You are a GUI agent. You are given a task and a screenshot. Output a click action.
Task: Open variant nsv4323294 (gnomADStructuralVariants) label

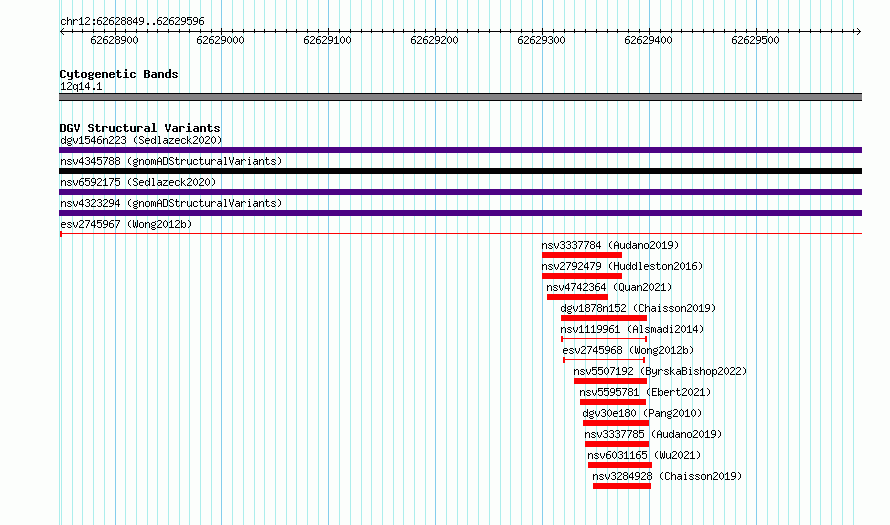(x=171, y=203)
